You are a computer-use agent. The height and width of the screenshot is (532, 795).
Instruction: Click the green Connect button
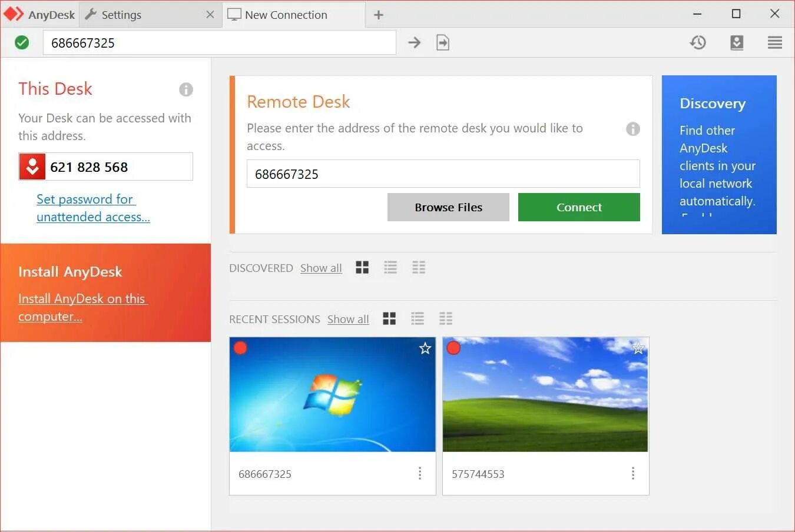pos(579,207)
